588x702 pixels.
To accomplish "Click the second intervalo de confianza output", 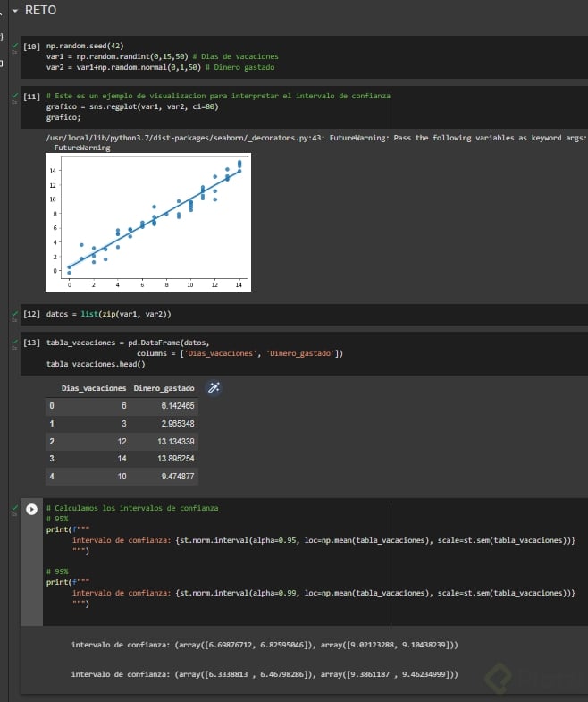I will [x=265, y=674].
